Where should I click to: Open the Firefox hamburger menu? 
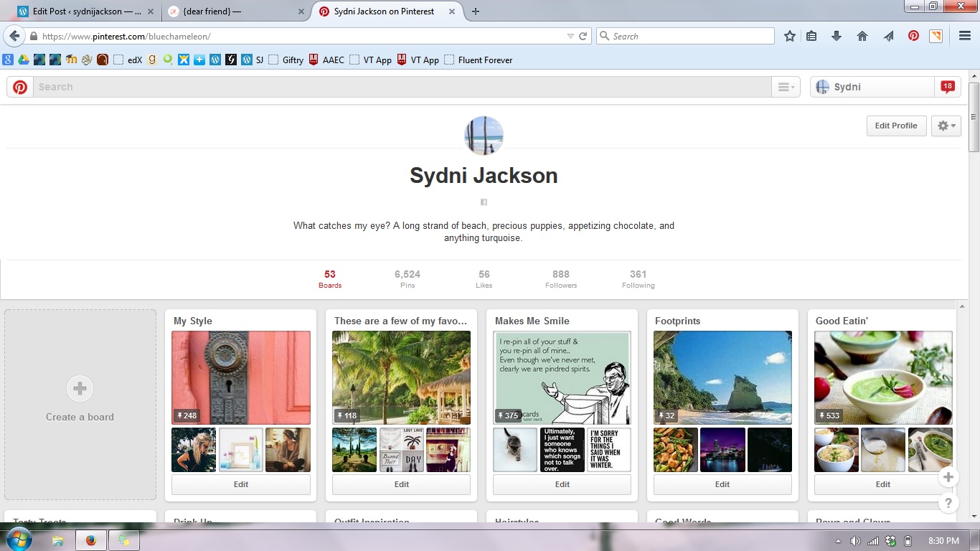pos(965,36)
